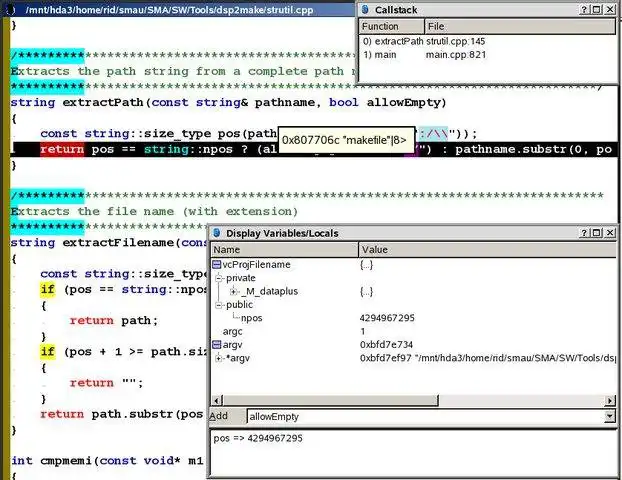Click the npos value 4294967295
622x480 pixels.
coord(387,318)
